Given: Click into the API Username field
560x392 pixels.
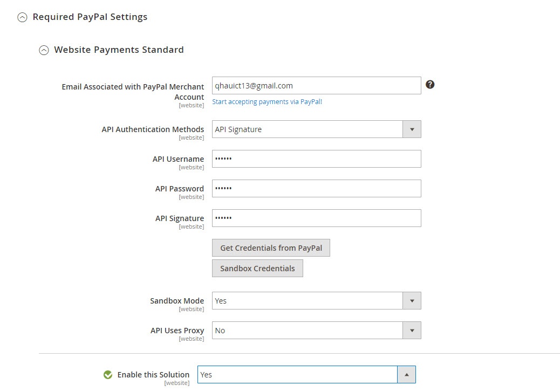Looking at the screenshot, I should [x=316, y=159].
